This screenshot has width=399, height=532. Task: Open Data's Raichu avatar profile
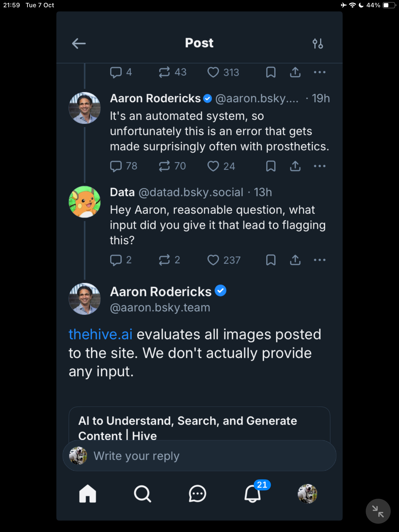point(85,202)
